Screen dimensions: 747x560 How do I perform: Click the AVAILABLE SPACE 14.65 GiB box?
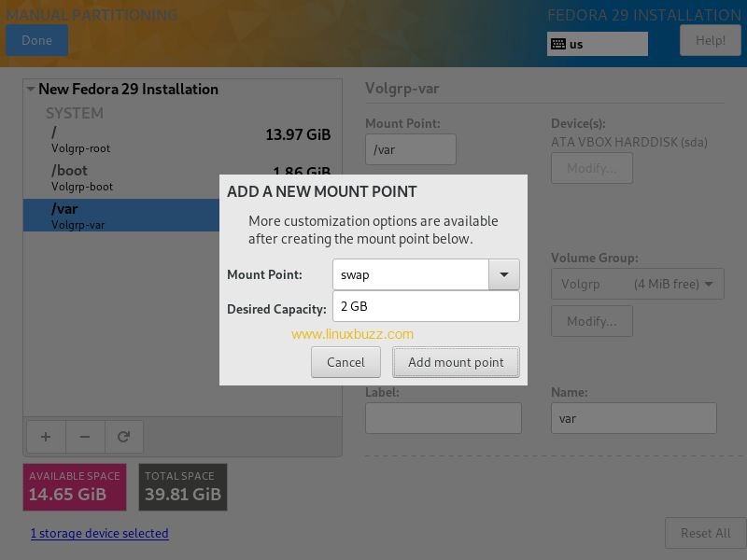pyautogui.click(x=75, y=487)
